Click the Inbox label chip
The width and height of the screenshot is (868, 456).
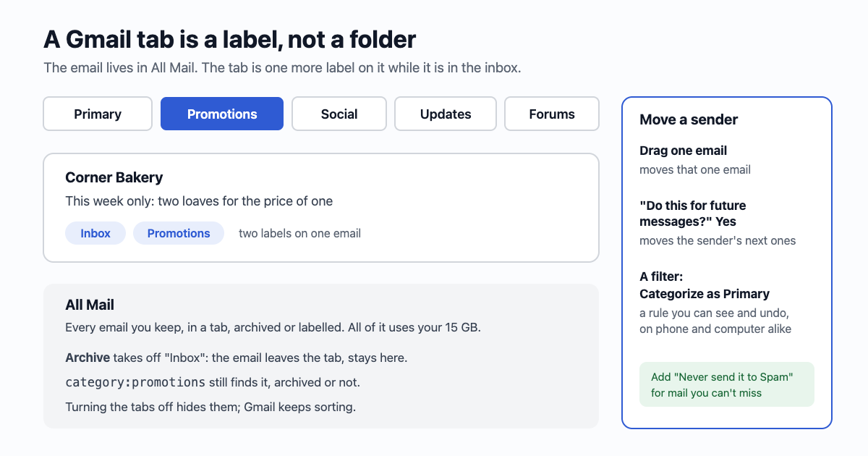pos(95,233)
